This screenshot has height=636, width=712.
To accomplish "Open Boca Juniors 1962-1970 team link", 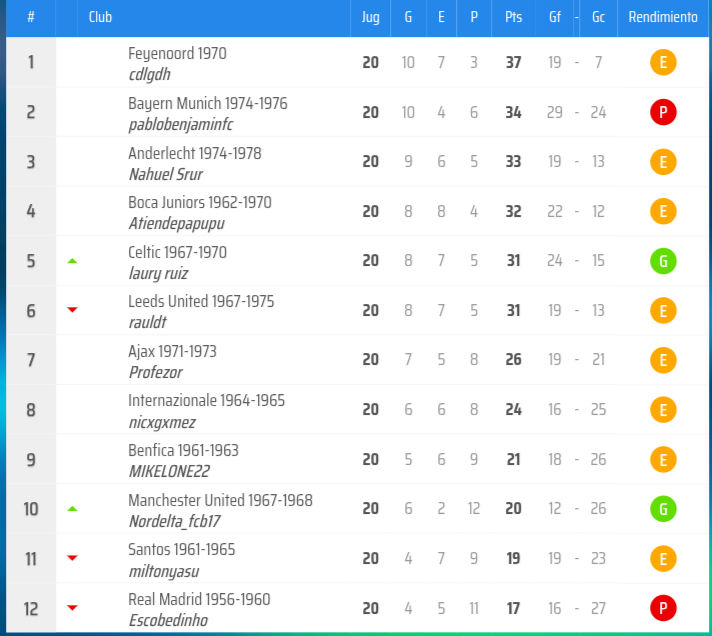I will (199, 203).
